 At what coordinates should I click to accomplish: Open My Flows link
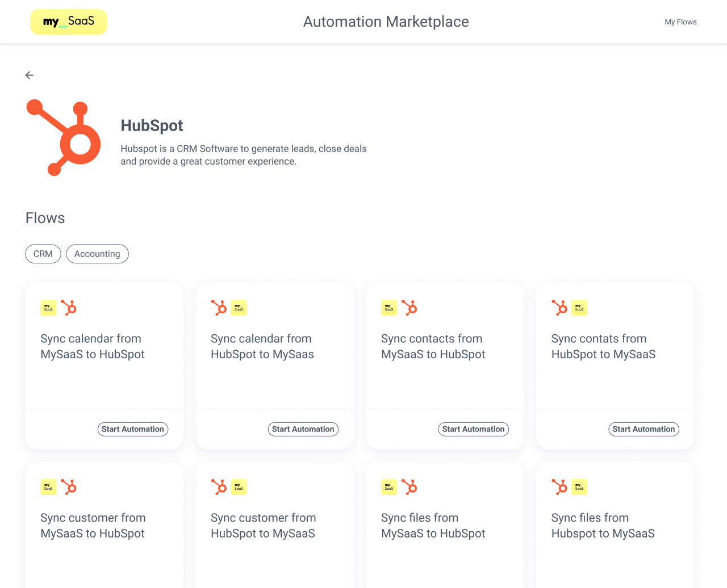pos(680,22)
